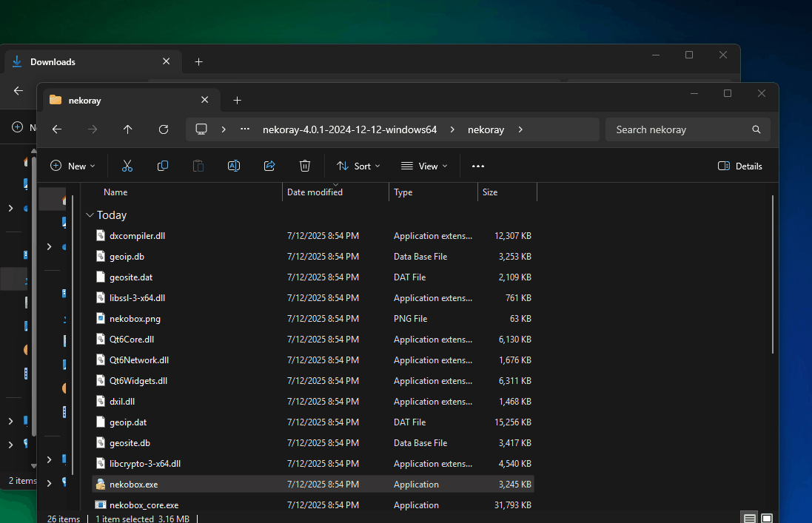The width and height of the screenshot is (812, 523).
Task: Click the Delete trash can icon
Action: [305, 166]
